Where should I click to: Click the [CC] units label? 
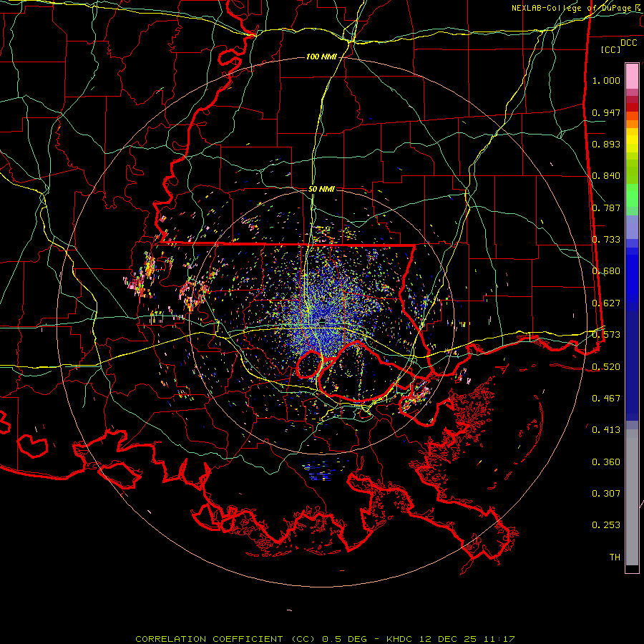pos(610,49)
